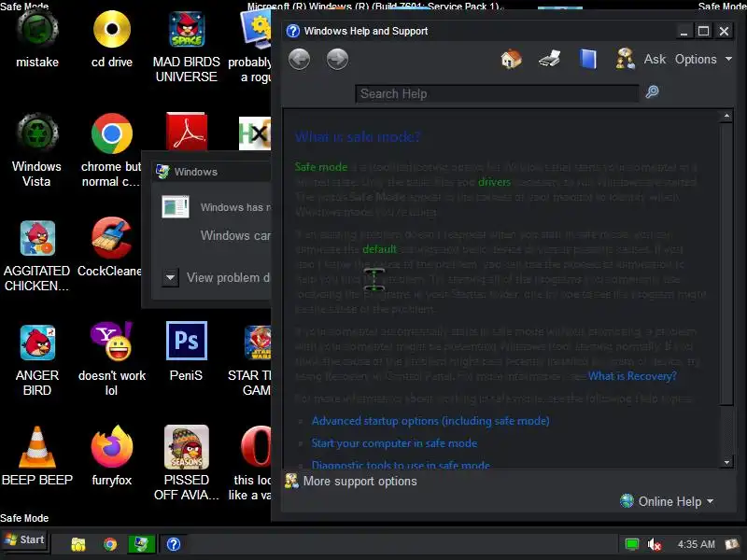Viewport: 747px width, 560px height.
Task: Open Start your computer in safe mode link
Action: click(394, 443)
